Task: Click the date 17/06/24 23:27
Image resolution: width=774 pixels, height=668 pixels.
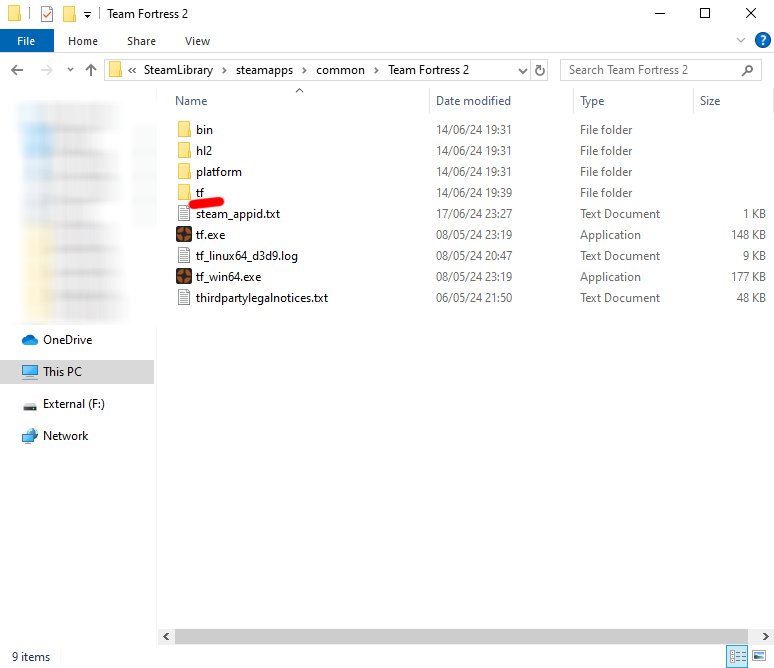Action: point(474,214)
